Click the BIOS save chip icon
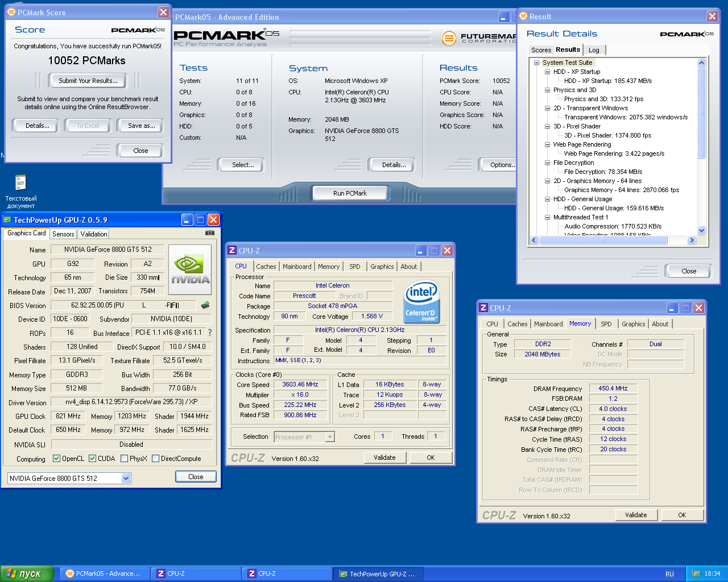728x582 pixels. point(205,305)
